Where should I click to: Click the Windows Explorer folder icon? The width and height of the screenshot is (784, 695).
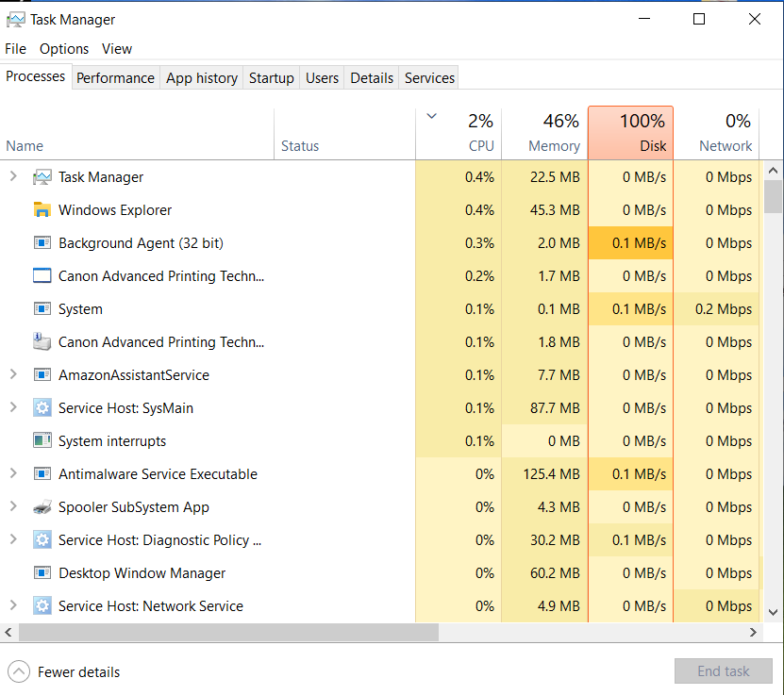point(42,210)
